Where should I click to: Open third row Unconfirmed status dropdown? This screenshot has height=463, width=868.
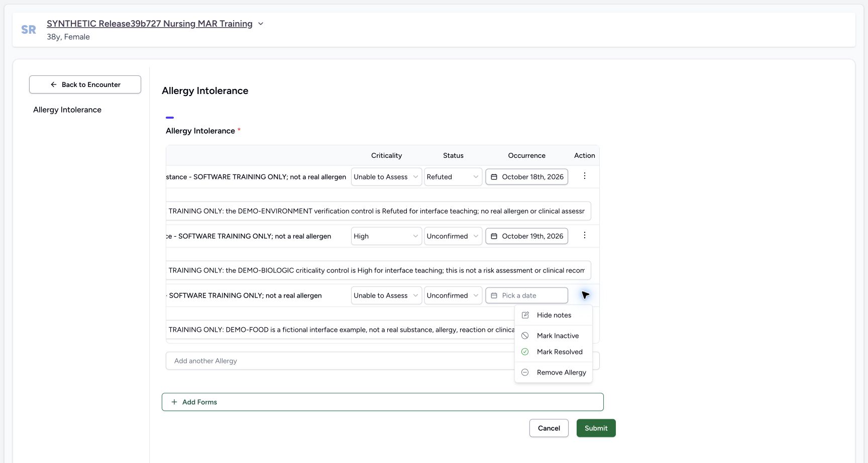click(453, 296)
